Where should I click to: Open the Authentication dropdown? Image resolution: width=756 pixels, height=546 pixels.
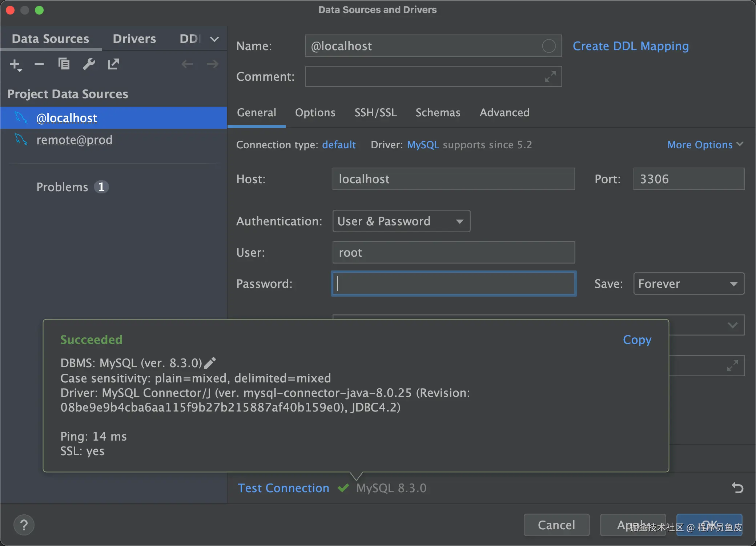click(401, 221)
